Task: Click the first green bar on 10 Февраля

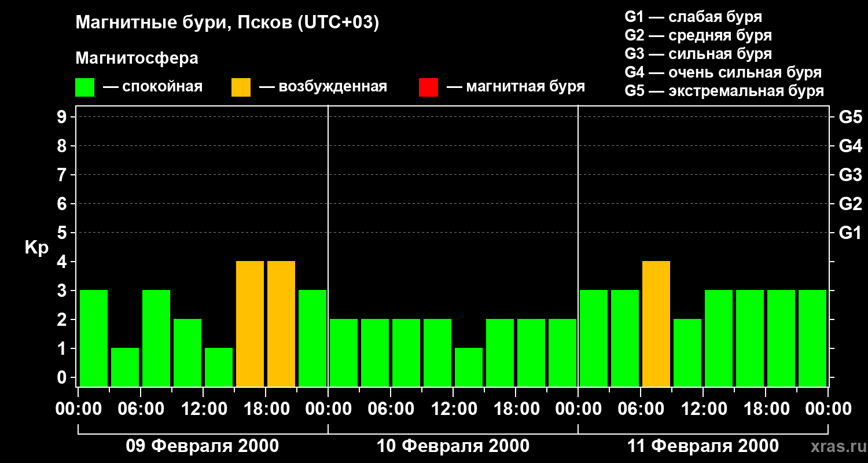Action: point(344,352)
